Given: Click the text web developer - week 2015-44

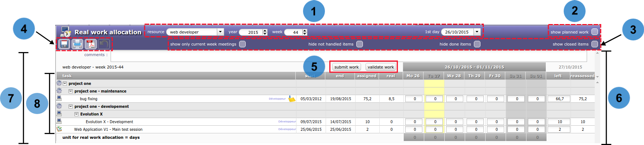Looking at the screenshot, I should pos(93,67).
